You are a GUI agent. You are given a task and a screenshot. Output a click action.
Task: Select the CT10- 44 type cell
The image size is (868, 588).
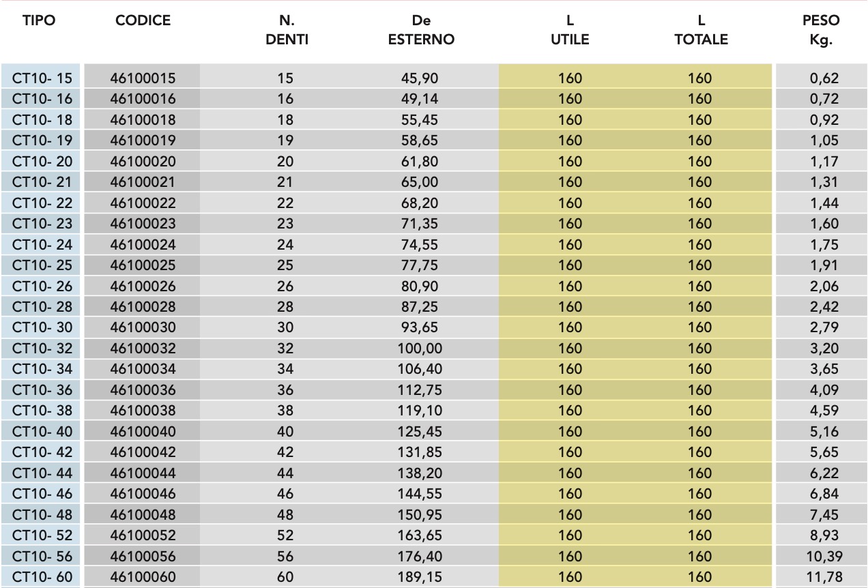coord(42,473)
